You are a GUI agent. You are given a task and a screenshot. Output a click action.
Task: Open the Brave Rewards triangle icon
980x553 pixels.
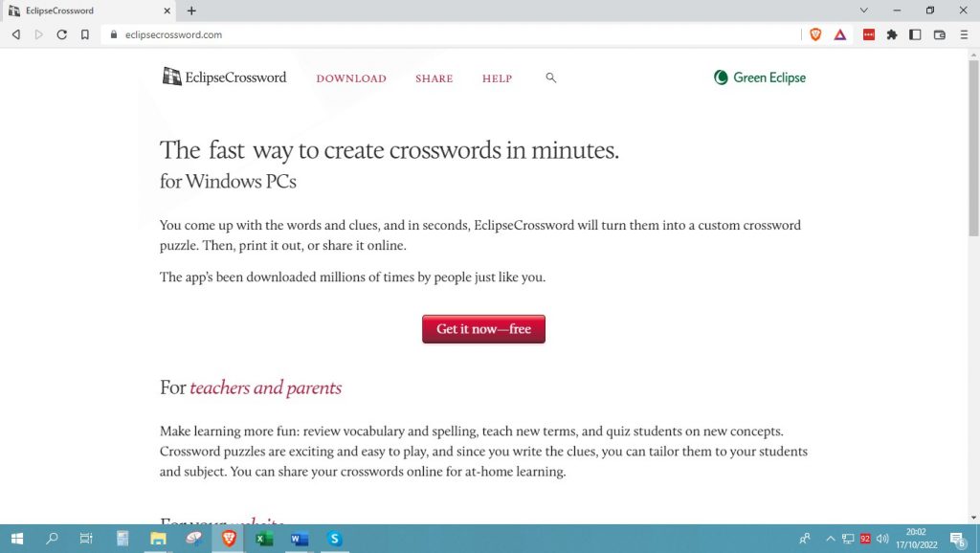(x=840, y=34)
